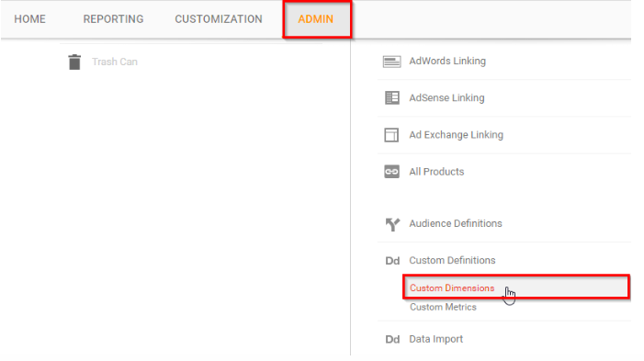
Task: Open Data Import
Action: tap(435, 339)
